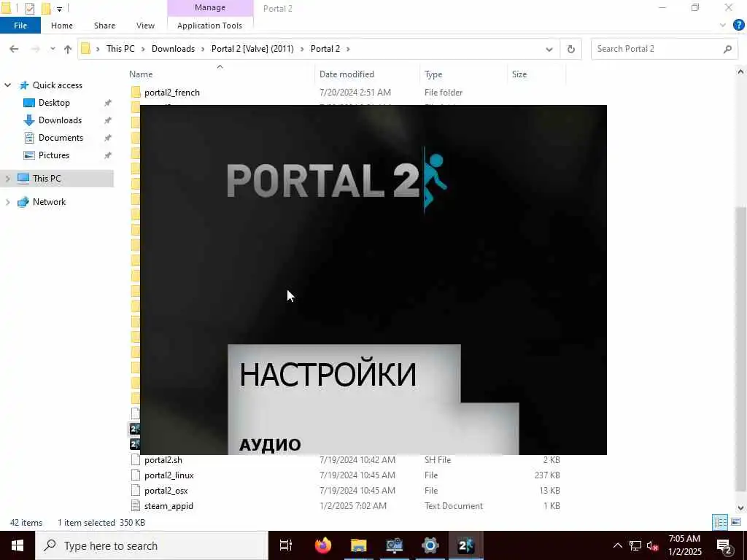Viewport: 747px width, 560px height.
Task: Click the search magnifier icon
Action: point(727,49)
